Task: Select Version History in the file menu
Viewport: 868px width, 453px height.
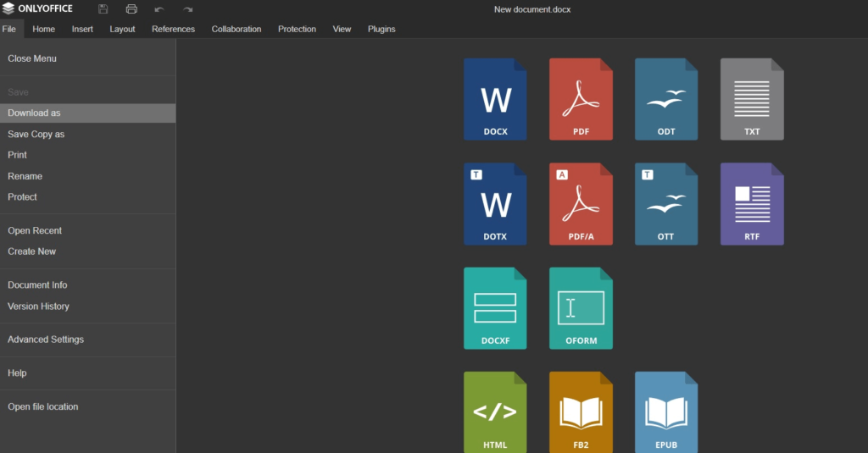Action: pos(38,307)
